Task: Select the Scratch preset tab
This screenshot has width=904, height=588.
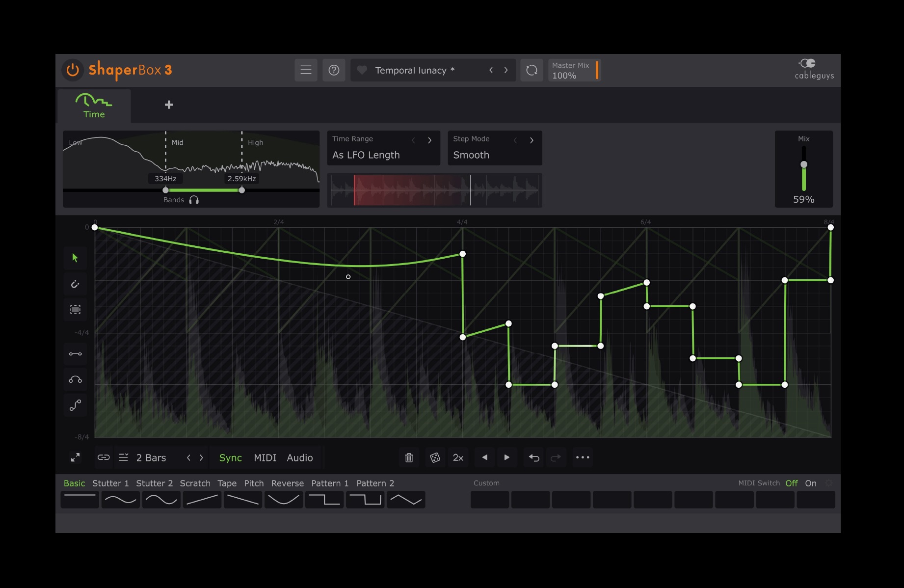Action: tap(195, 483)
